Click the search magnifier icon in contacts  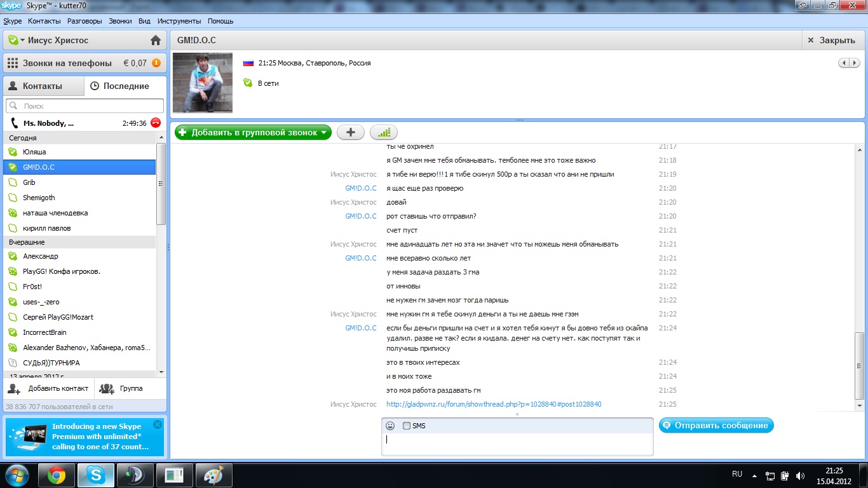(13, 106)
